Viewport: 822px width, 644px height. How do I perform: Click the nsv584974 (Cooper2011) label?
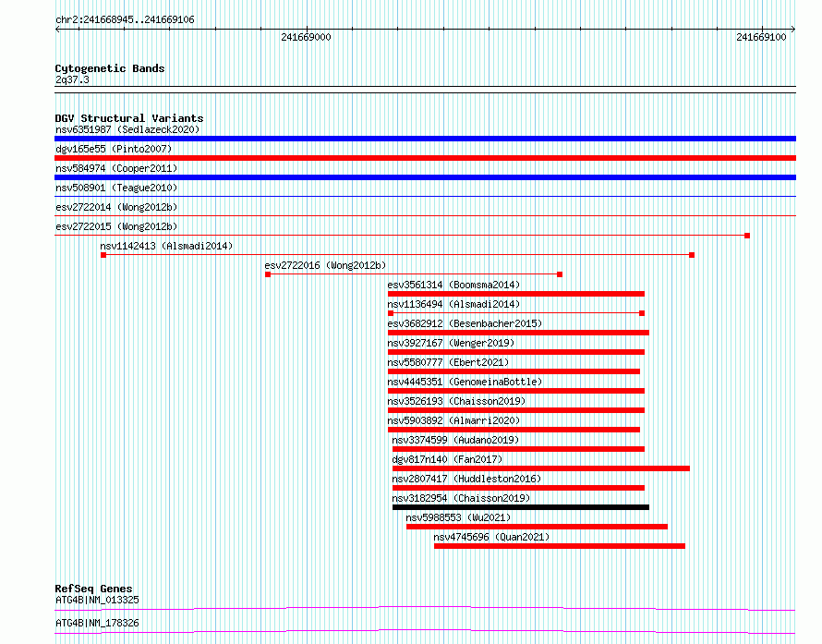[116, 168]
